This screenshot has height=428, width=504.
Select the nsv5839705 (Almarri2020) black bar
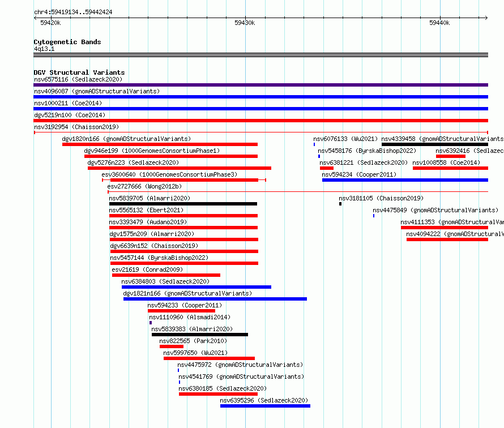[183, 204]
